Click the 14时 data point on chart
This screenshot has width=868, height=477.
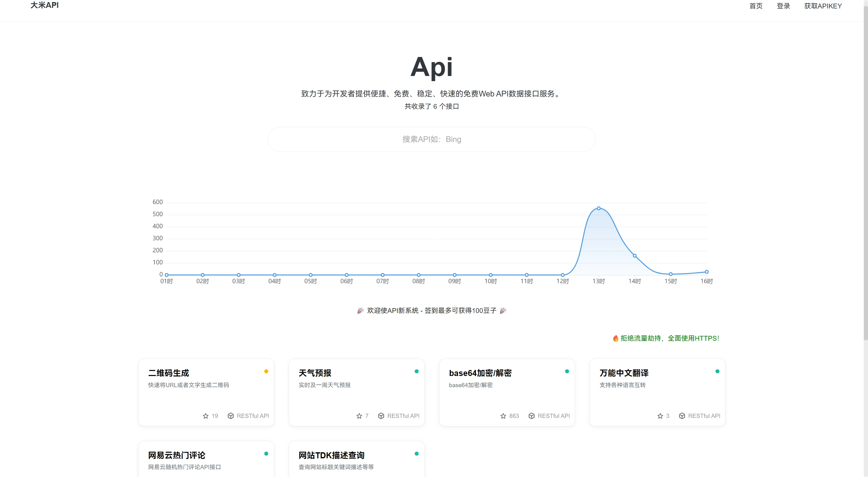point(634,256)
